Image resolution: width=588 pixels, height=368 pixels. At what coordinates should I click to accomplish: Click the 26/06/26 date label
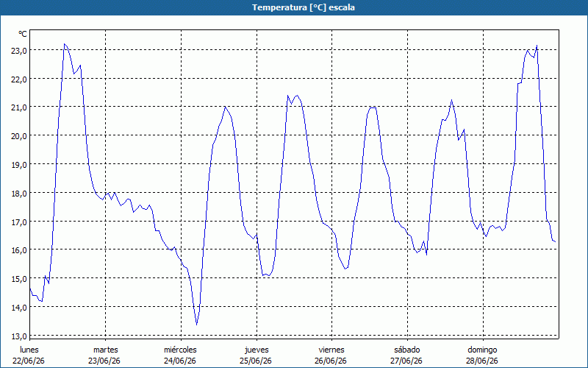(331, 361)
